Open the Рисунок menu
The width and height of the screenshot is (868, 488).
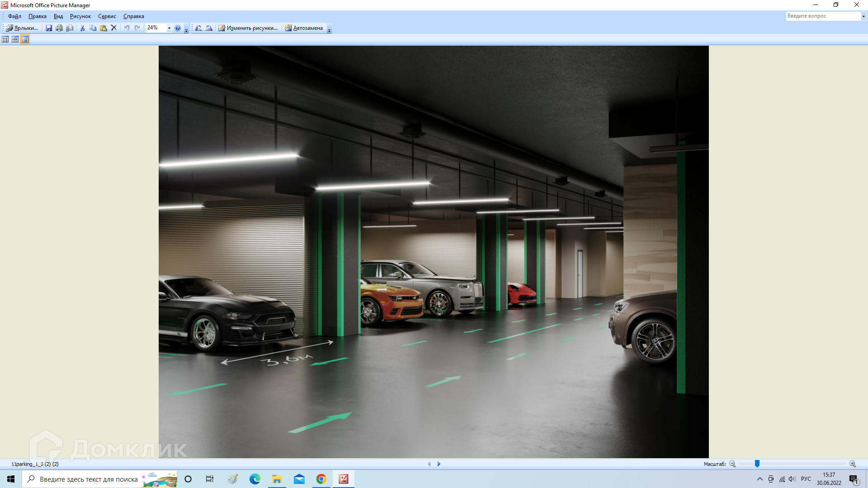click(x=80, y=16)
